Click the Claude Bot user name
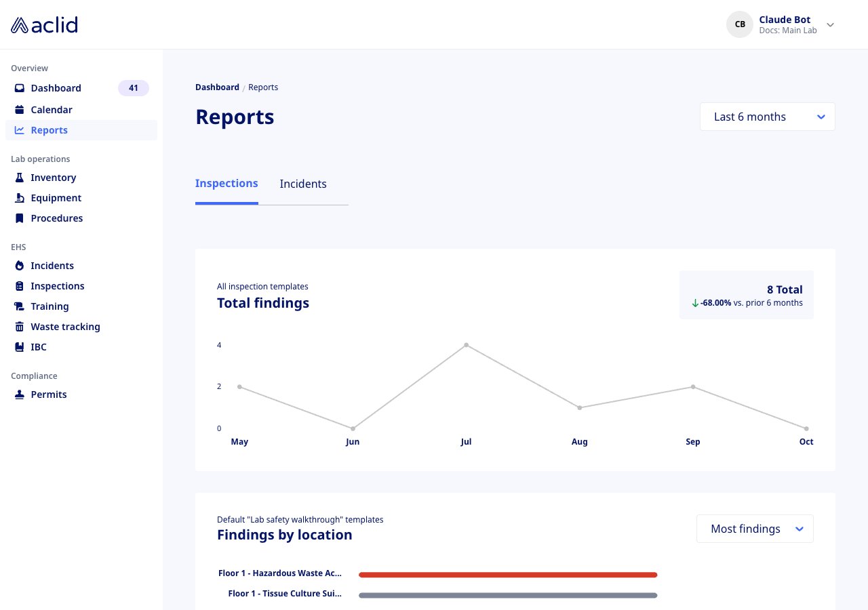Screen dimensions: 868x610 (x=785, y=20)
